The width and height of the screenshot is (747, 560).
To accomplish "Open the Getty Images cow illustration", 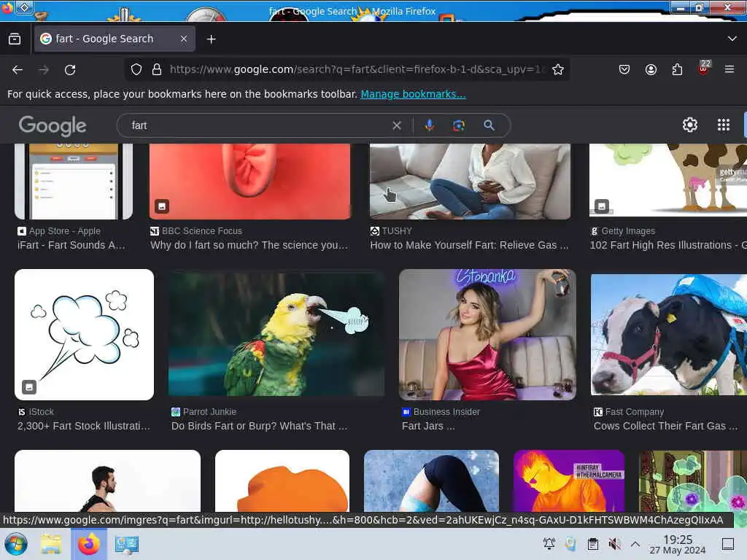I will click(668, 180).
